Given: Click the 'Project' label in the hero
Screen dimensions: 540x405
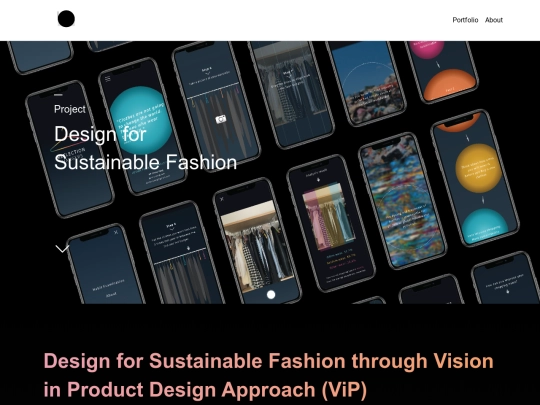Looking at the screenshot, I should (x=70, y=109).
